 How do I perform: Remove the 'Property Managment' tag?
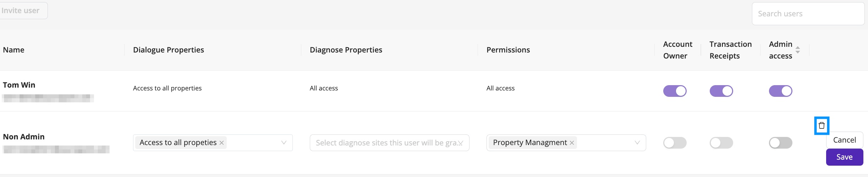point(572,143)
